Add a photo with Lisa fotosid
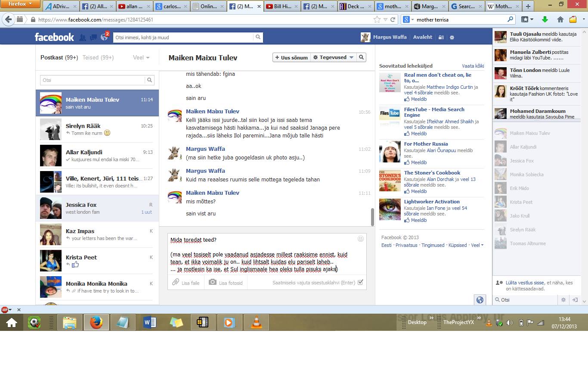The image size is (588, 374). point(226,283)
